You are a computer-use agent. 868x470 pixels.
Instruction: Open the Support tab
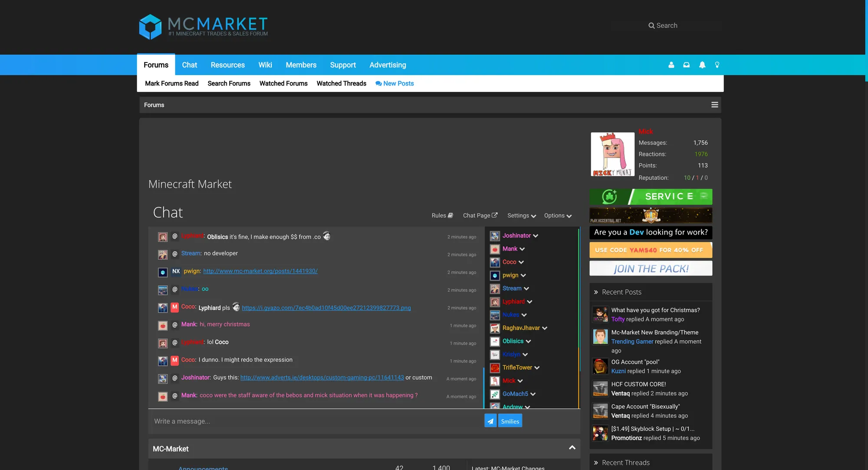[343, 65]
